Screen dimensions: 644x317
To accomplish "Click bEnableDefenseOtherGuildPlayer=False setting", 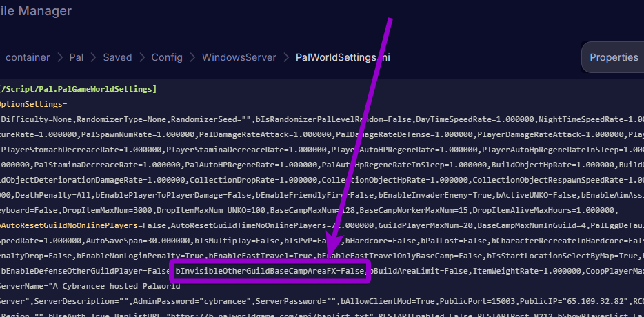I will 85,271.
